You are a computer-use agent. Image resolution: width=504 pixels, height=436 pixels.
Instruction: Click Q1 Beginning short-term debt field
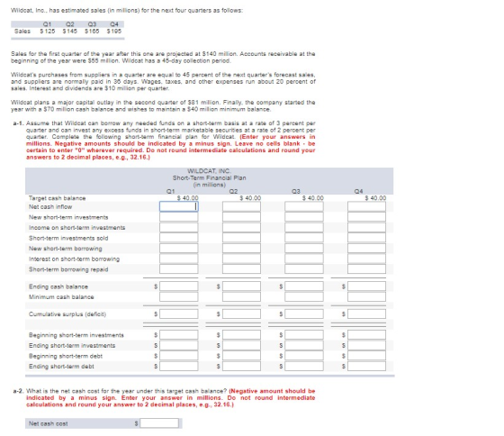pyautogui.click(x=179, y=356)
